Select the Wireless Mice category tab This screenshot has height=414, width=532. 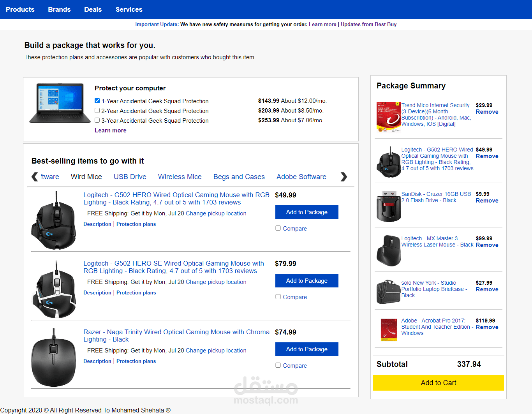tap(180, 177)
